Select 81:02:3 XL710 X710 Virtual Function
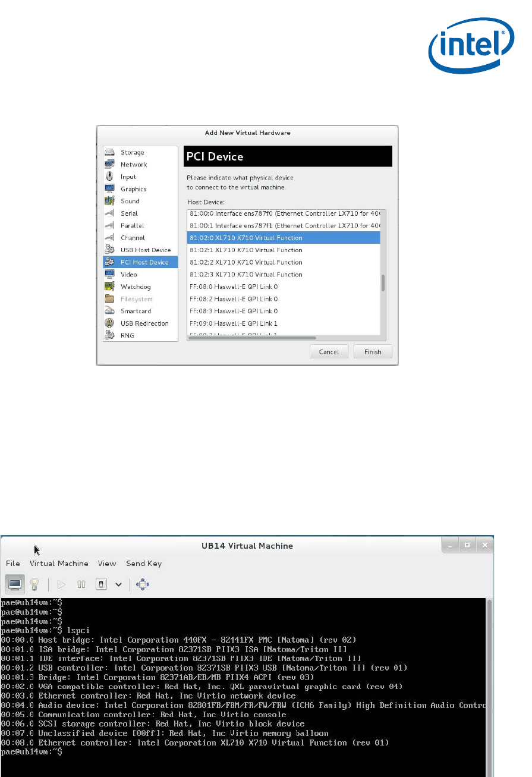The width and height of the screenshot is (532, 777). (x=284, y=275)
